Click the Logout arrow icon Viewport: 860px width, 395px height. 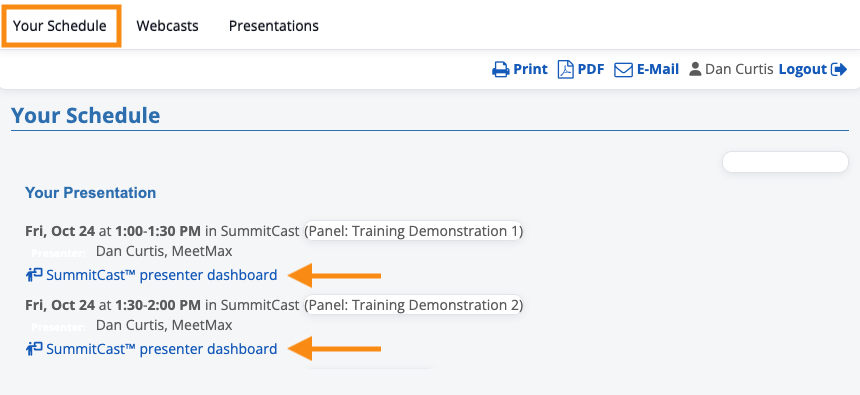pos(839,70)
